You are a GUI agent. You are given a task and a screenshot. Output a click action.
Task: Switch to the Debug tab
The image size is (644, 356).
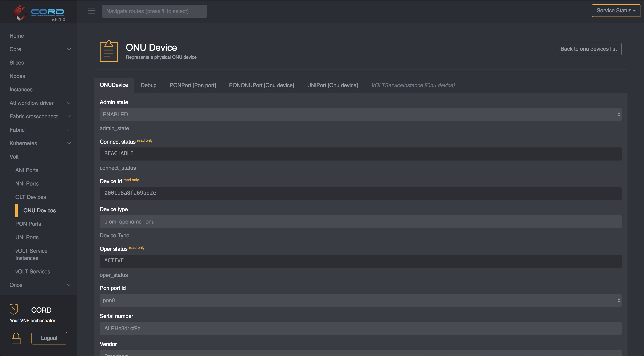coord(149,85)
